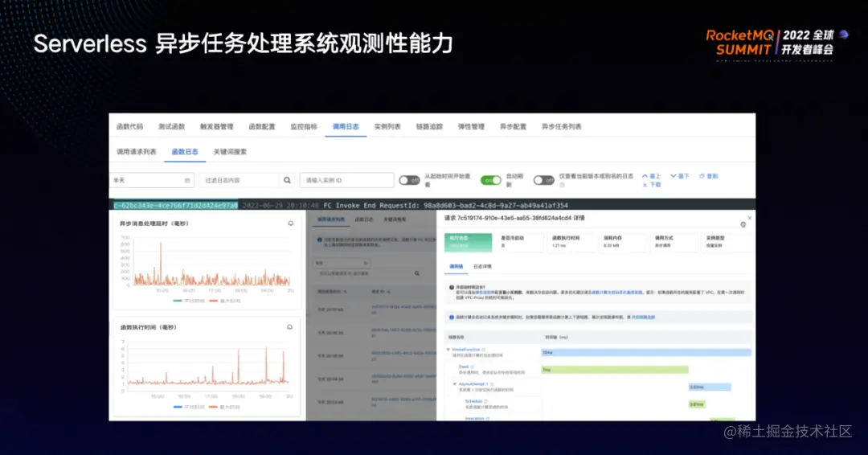Click the 弹性实例 link in cold-start tip
The image size is (868, 455).
pyautogui.click(x=483, y=293)
